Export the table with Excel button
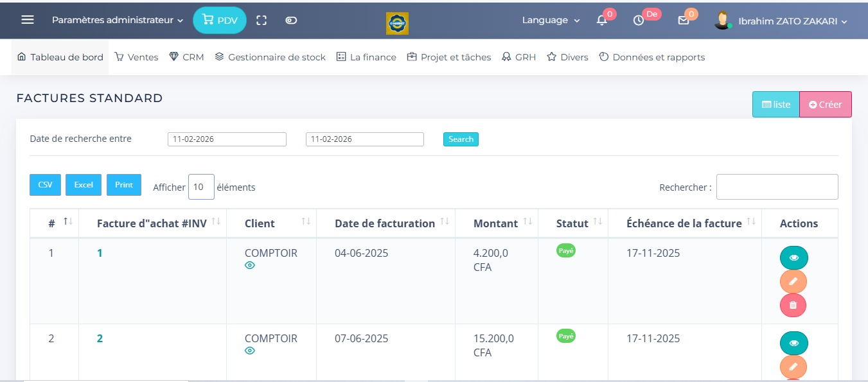The width and height of the screenshot is (868, 382). click(x=84, y=185)
